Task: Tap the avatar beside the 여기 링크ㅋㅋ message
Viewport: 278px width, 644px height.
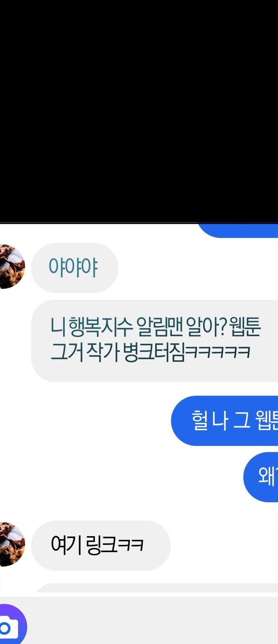Action: [x=12, y=544]
